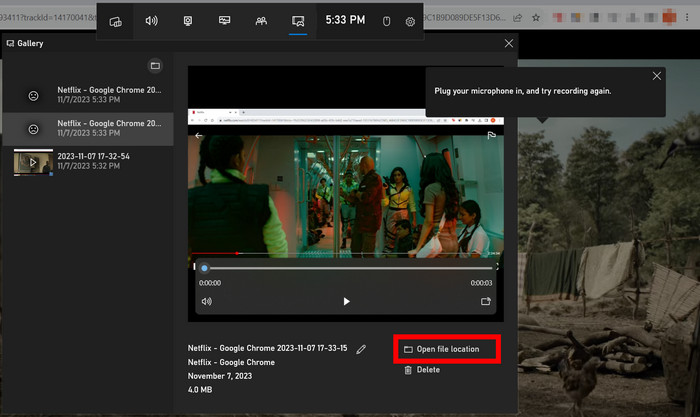Image resolution: width=700 pixels, height=417 pixels.
Task: Share the clip using the export icon
Action: (x=486, y=301)
